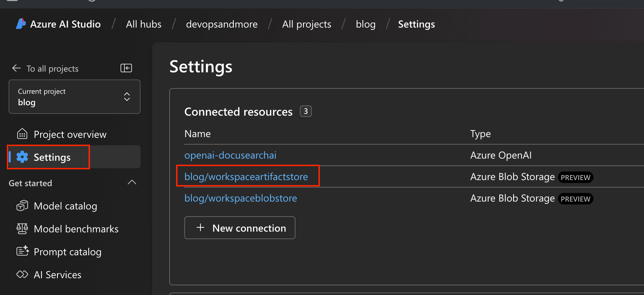Select the blog breadcrumb item

[365, 24]
